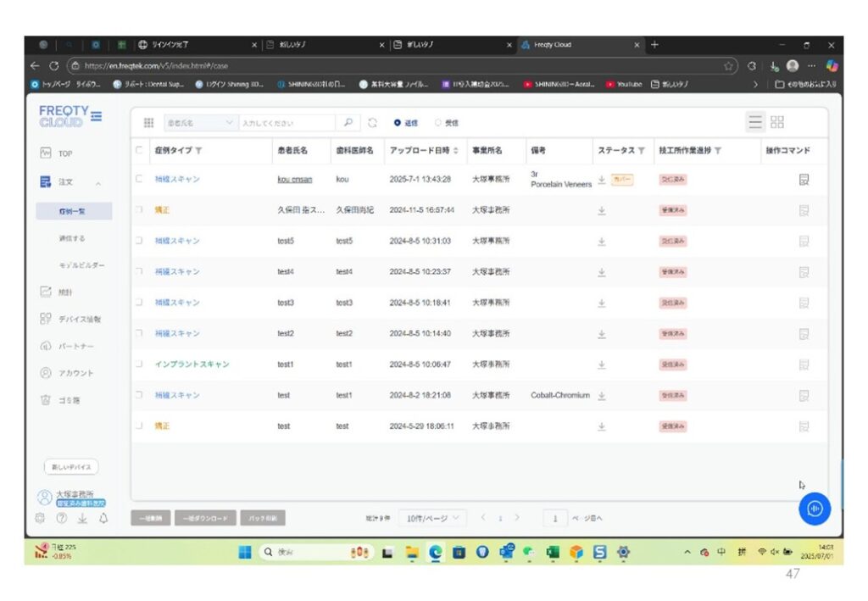Tick the select-all header checkbox
Image resolution: width=868 pixels, height=601 pixels.
140,151
